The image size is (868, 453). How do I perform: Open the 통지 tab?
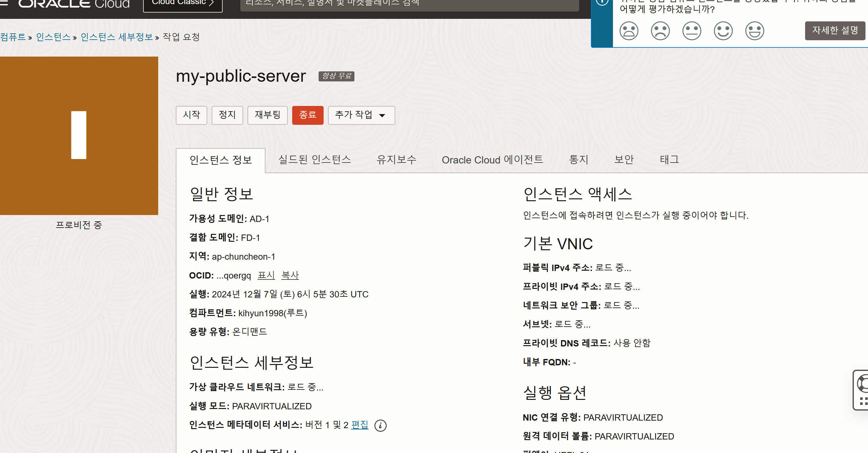pos(578,160)
